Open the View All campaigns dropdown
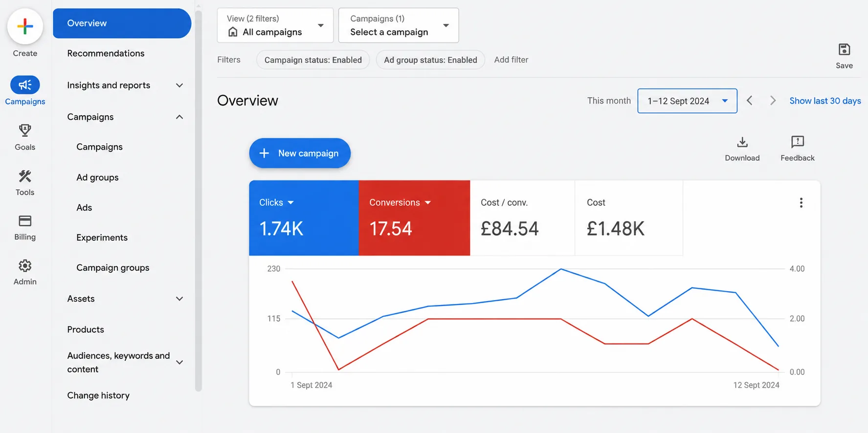Screen dimensions: 868x433 click(275, 25)
